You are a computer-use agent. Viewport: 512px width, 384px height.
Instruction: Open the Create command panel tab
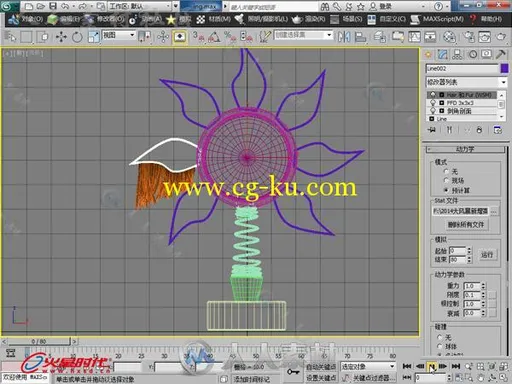[428, 54]
